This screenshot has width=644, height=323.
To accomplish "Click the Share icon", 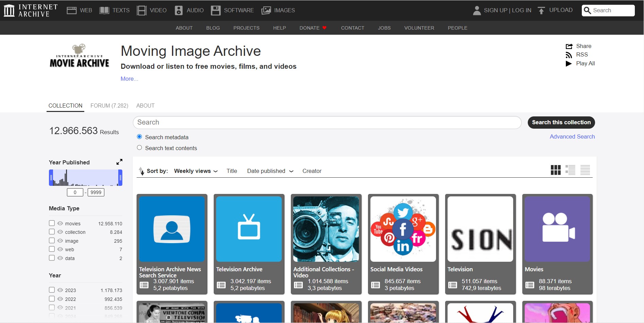I will point(569,46).
